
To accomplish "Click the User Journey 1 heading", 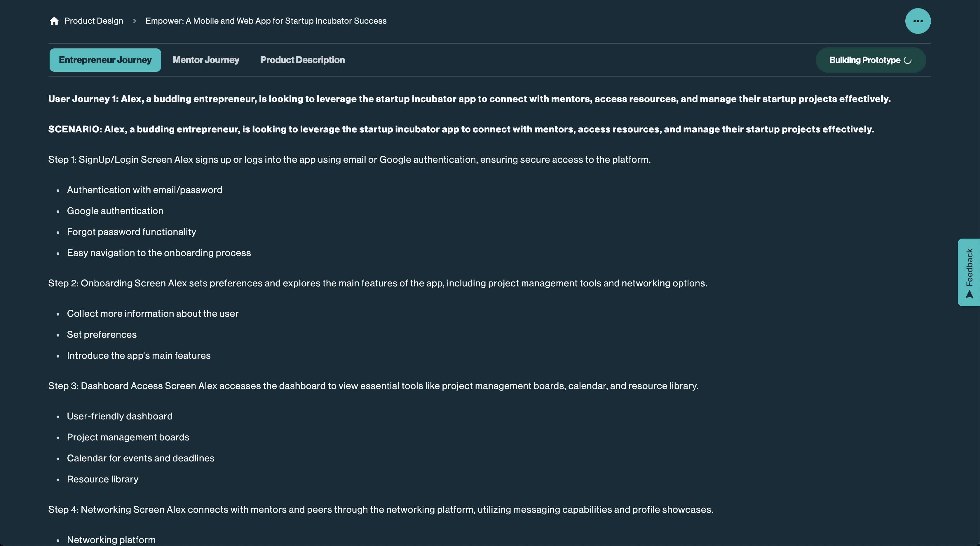I will coord(469,99).
